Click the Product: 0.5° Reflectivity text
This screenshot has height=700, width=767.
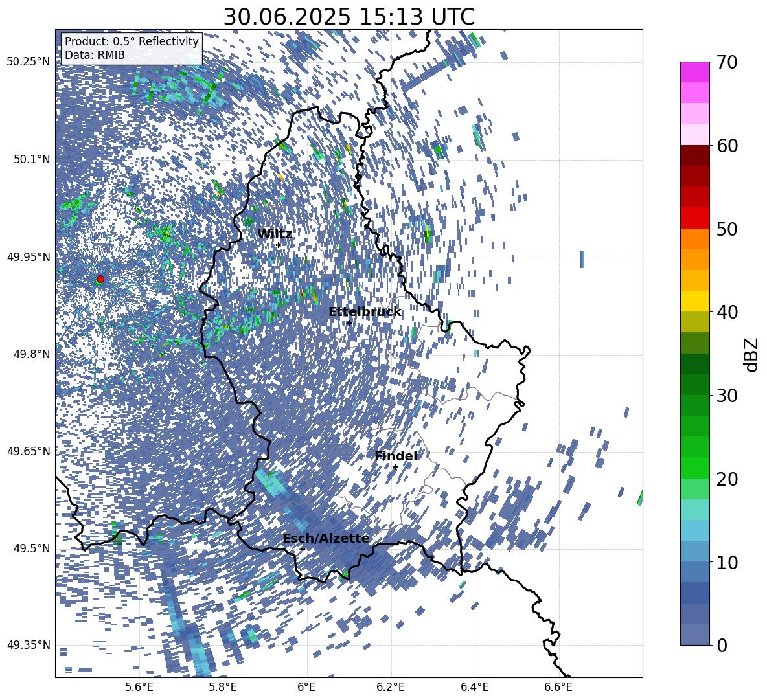pyautogui.click(x=132, y=41)
